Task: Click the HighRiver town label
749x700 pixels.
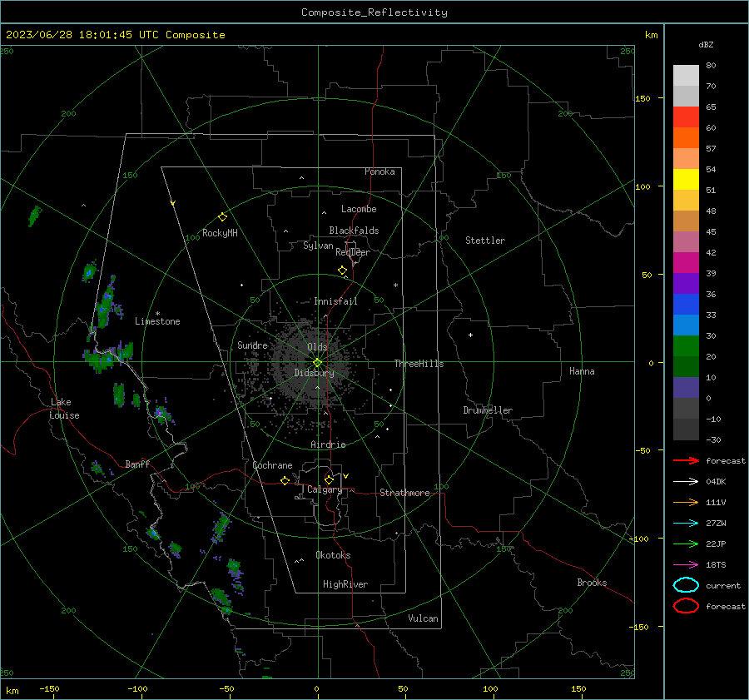Action: [345, 584]
